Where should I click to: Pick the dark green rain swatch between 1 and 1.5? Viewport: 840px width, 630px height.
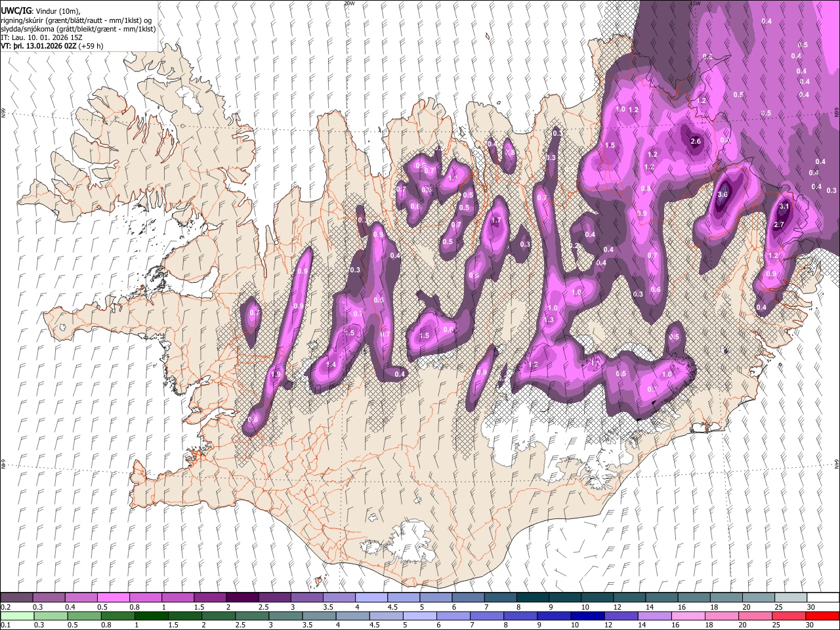tap(151, 616)
